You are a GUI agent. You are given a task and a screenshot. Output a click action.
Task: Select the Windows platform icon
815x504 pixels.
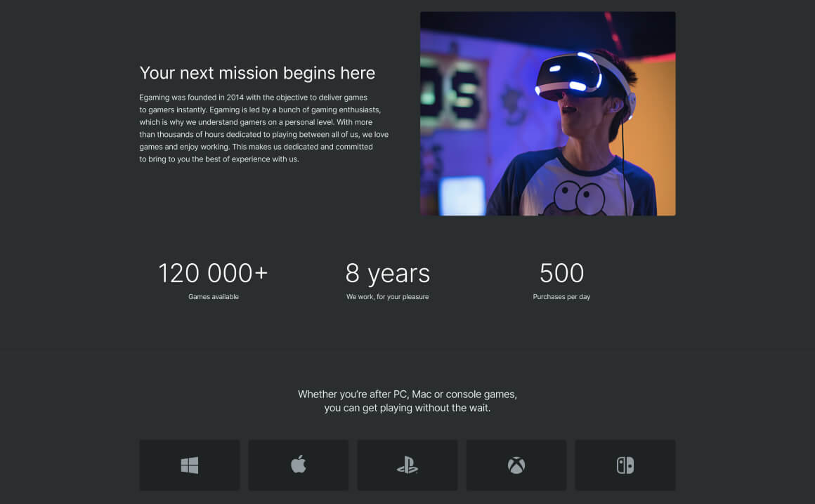tap(189, 465)
